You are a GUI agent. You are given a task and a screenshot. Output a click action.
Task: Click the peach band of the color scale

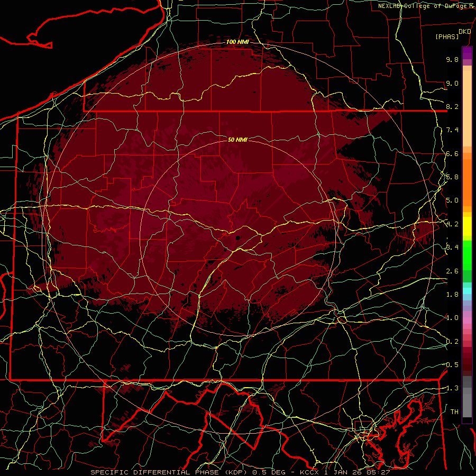pyautogui.click(x=467, y=108)
